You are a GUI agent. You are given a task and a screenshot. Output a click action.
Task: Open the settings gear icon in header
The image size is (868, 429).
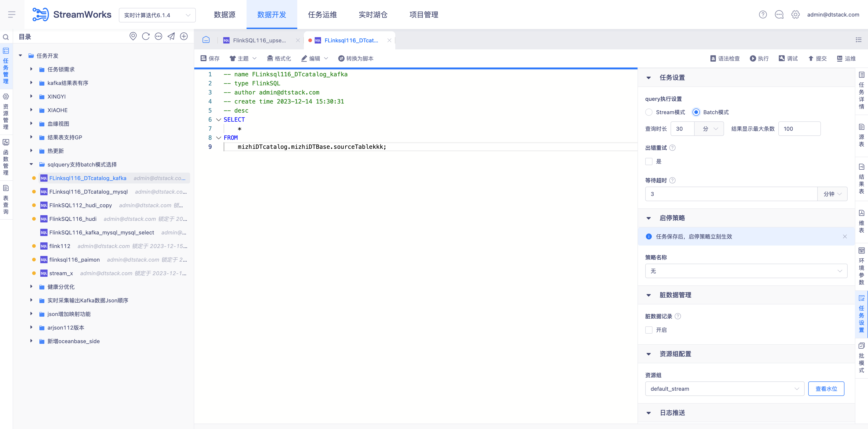pyautogui.click(x=795, y=14)
